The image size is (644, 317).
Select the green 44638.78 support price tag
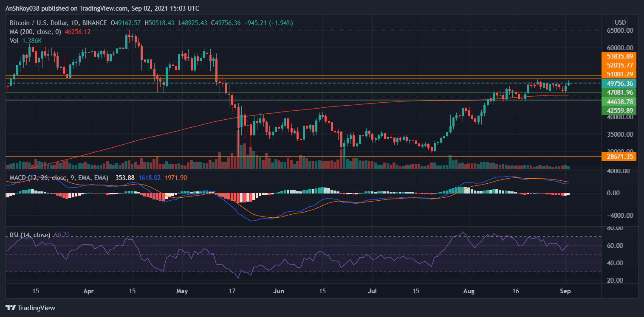619,102
